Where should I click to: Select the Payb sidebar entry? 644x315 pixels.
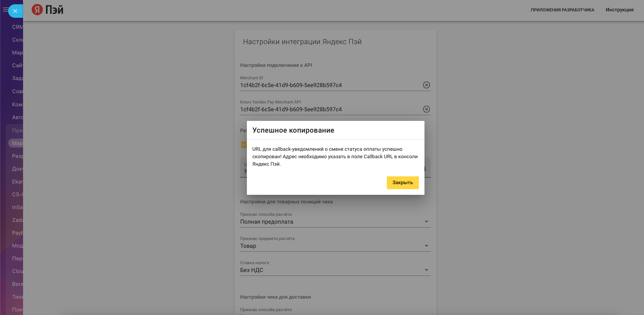click(17, 233)
